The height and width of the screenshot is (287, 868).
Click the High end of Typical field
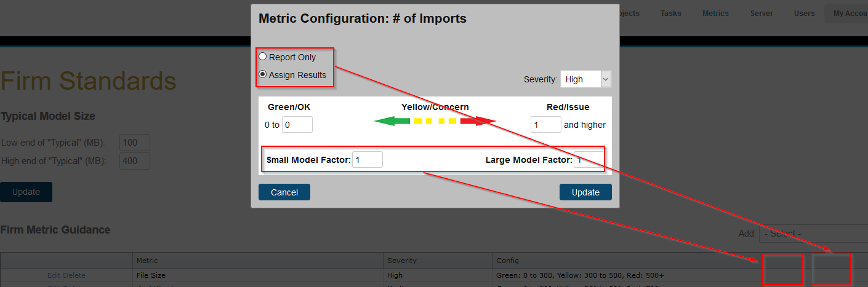[x=135, y=161]
